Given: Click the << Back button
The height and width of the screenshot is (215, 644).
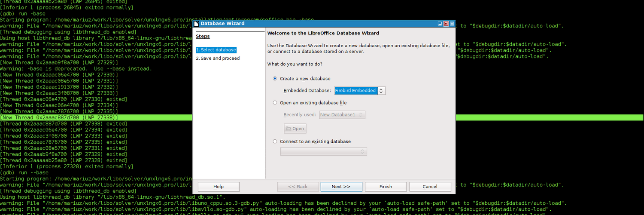Looking at the screenshot, I should [x=298, y=187].
